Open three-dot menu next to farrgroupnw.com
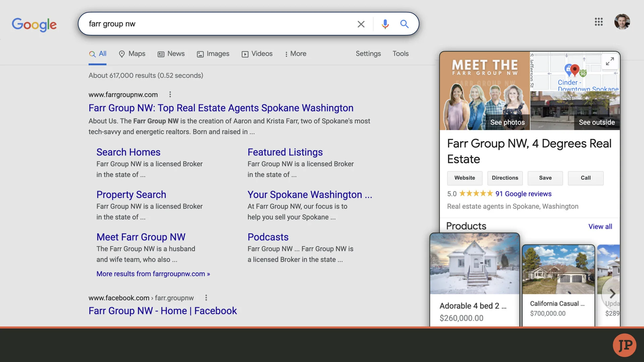The image size is (644, 362). [x=170, y=95]
